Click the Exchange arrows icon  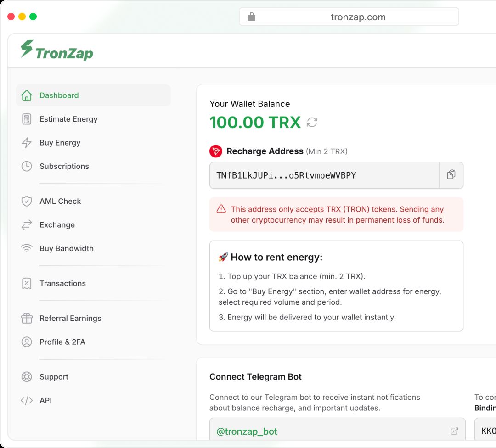click(27, 225)
